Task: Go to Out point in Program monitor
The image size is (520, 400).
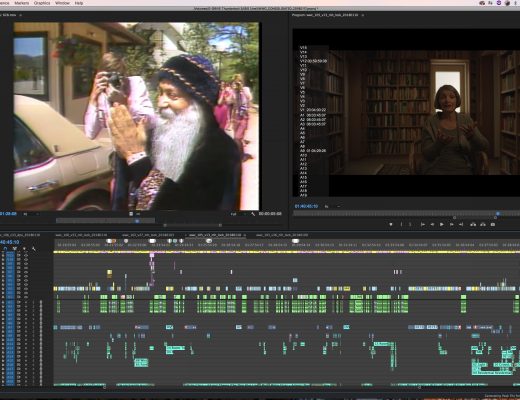Action: click(461, 225)
